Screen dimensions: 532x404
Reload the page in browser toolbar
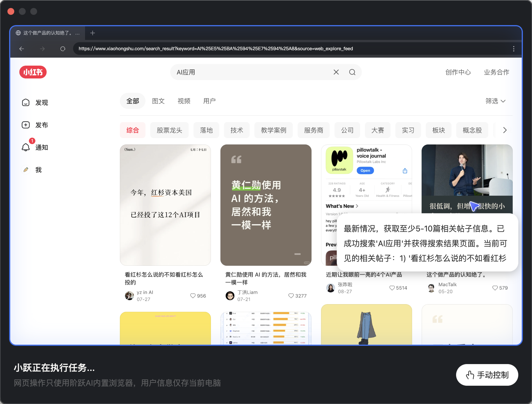(x=63, y=49)
